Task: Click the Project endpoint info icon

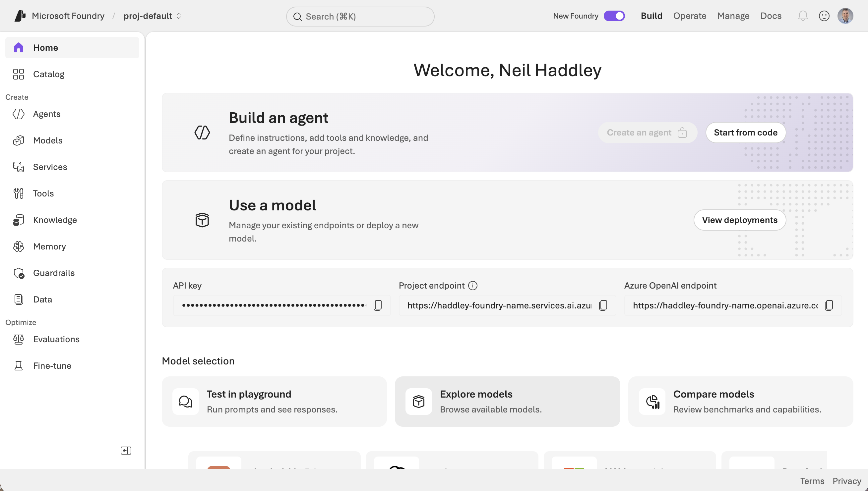Action: coord(472,286)
